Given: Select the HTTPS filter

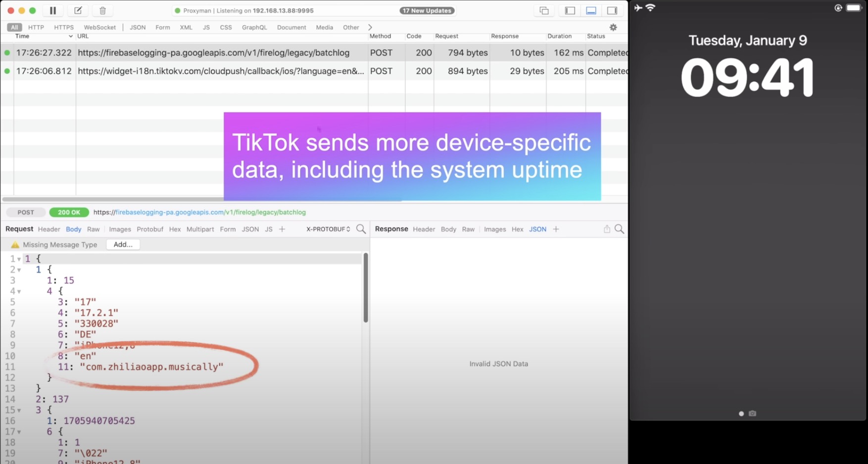Looking at the screenshot, I should point(64,27).
